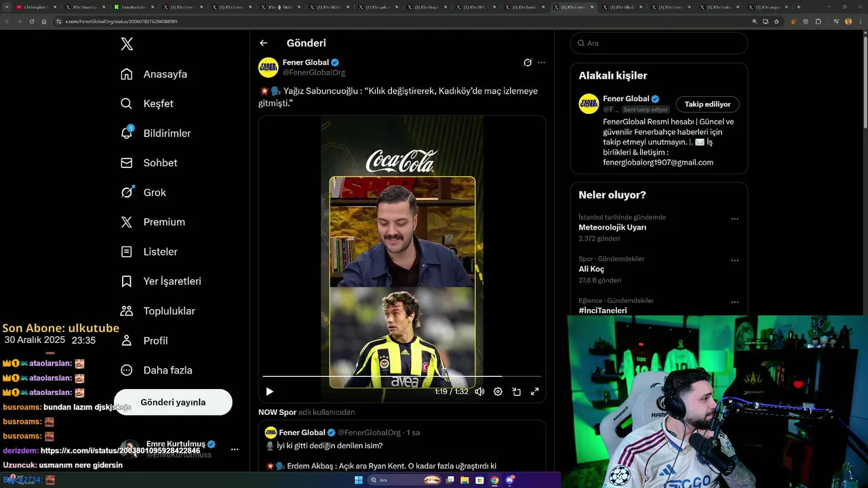The height and width of the screenshot is (488, 868).
Task: Open Microsoft Store on taskbar
Action: [480, 480]
